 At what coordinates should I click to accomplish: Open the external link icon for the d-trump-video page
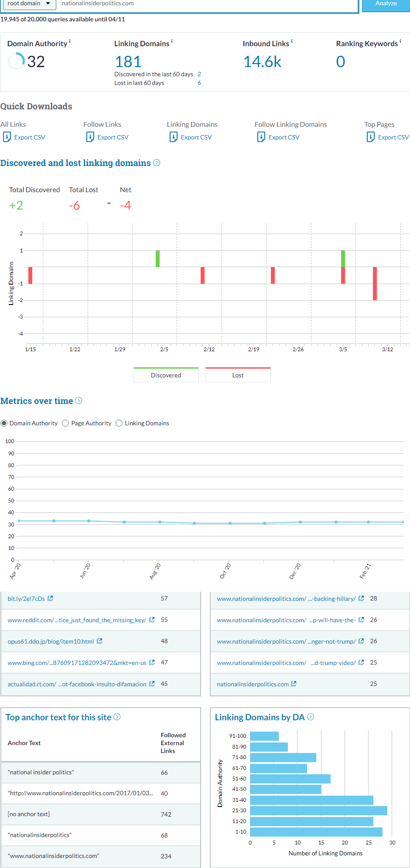[361, 662]
